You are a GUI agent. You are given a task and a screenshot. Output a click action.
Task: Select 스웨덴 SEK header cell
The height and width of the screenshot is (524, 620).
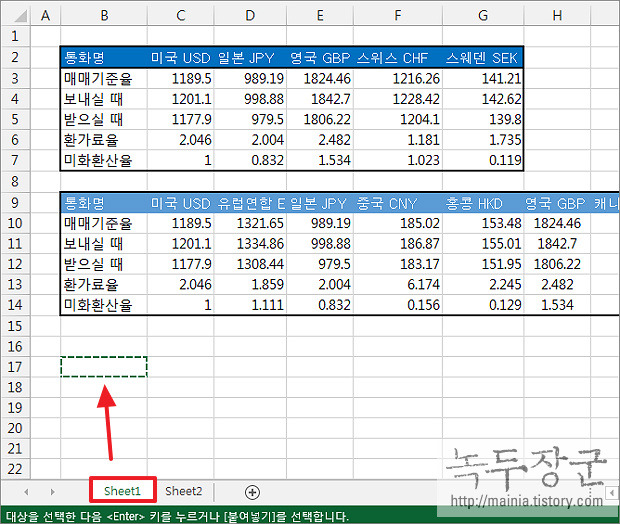[x=483, y=58]
